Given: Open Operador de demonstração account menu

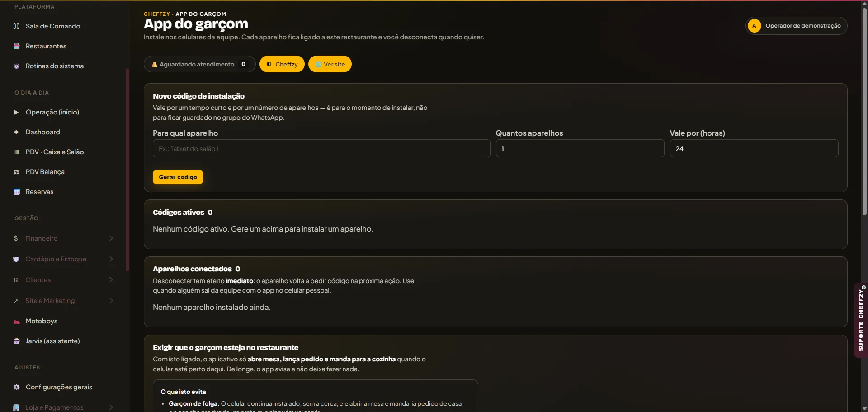Looking at the screenshot, I should point(796,26).
